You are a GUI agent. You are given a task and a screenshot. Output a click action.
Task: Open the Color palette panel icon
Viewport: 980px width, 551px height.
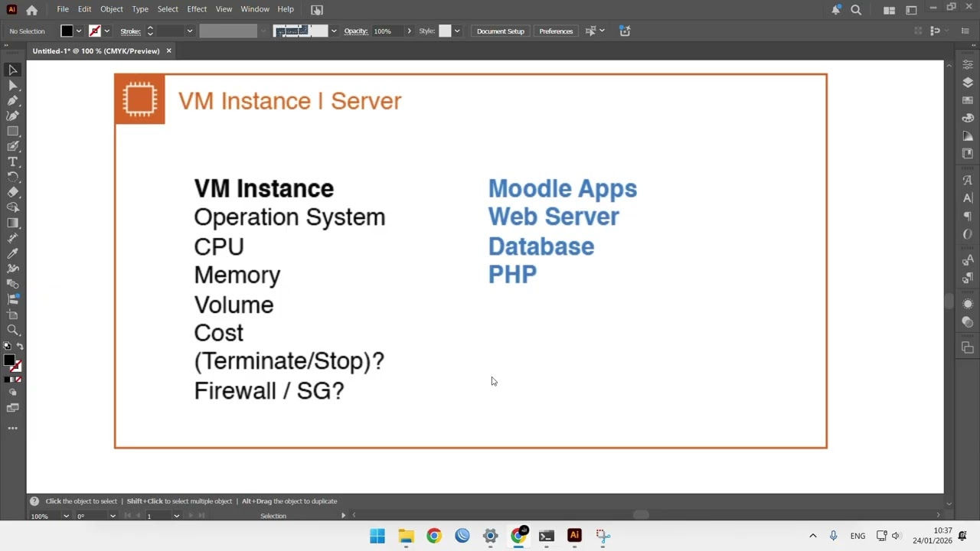click(968, 118)
